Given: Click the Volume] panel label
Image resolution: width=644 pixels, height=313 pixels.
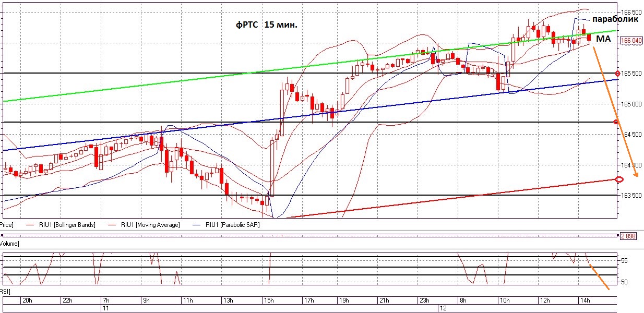Looking at the screenshot, I should point(9,243).
